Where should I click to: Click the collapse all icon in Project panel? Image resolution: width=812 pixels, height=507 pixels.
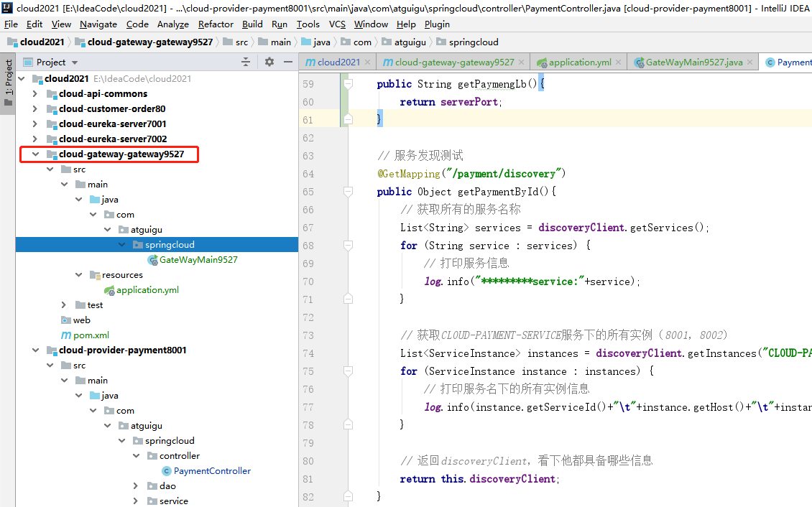[246, 62]
